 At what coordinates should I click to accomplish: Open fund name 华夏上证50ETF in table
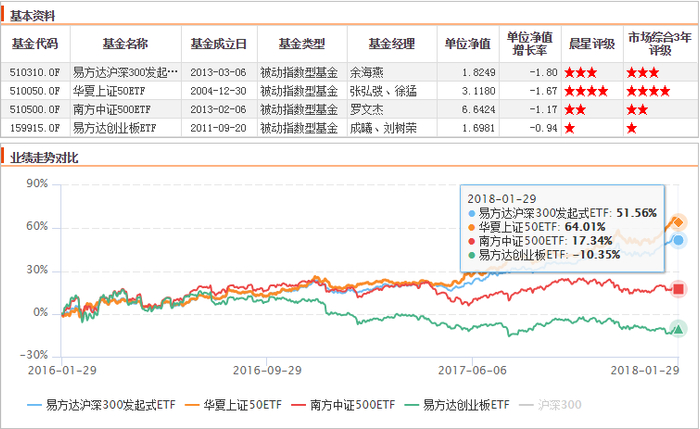pos(109,91)
